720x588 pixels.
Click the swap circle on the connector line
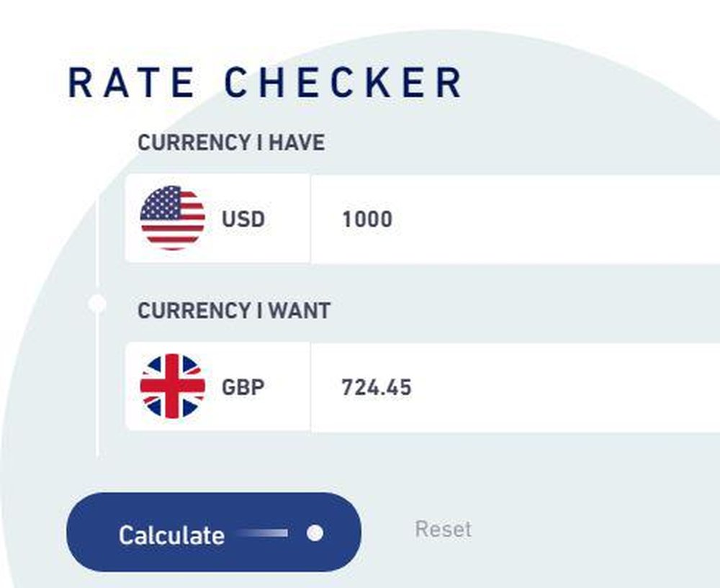click(97, 304)
